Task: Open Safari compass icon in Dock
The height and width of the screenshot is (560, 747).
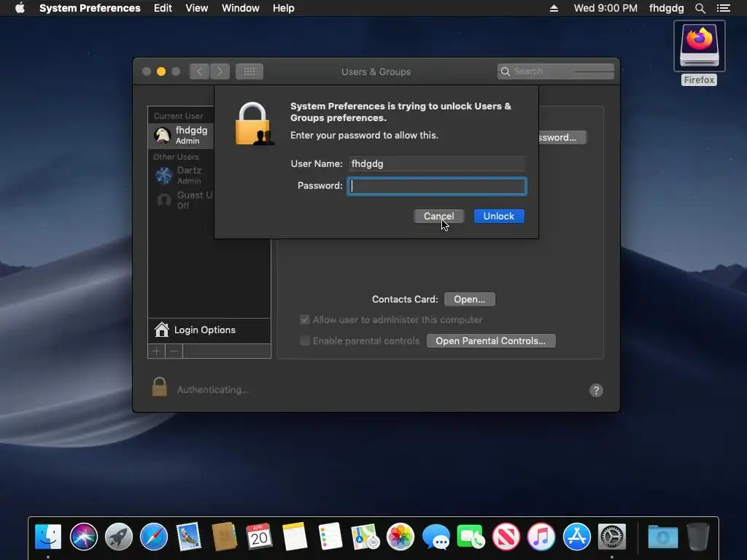Action: (154, 537)
